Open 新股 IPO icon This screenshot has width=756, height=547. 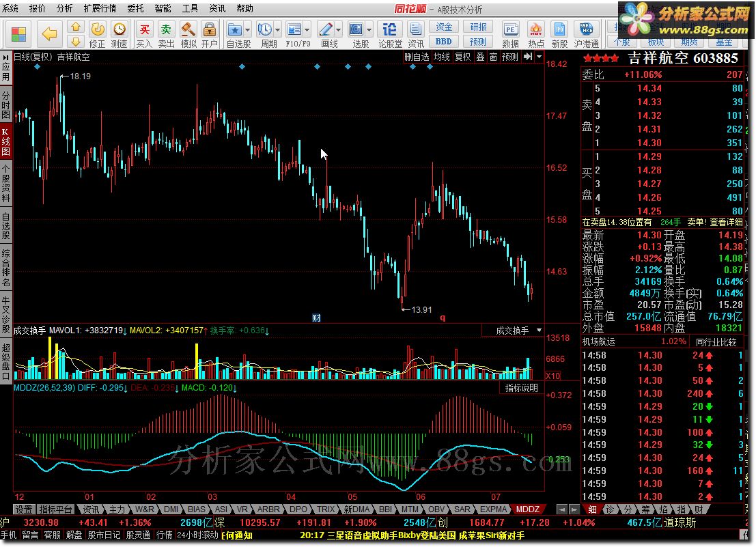(x=559, y=35)
